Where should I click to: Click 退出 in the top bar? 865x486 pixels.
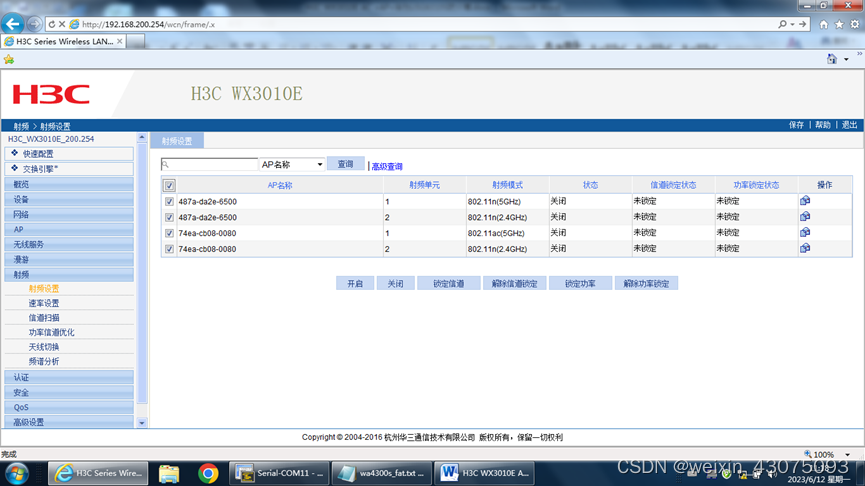coord(850,125)
